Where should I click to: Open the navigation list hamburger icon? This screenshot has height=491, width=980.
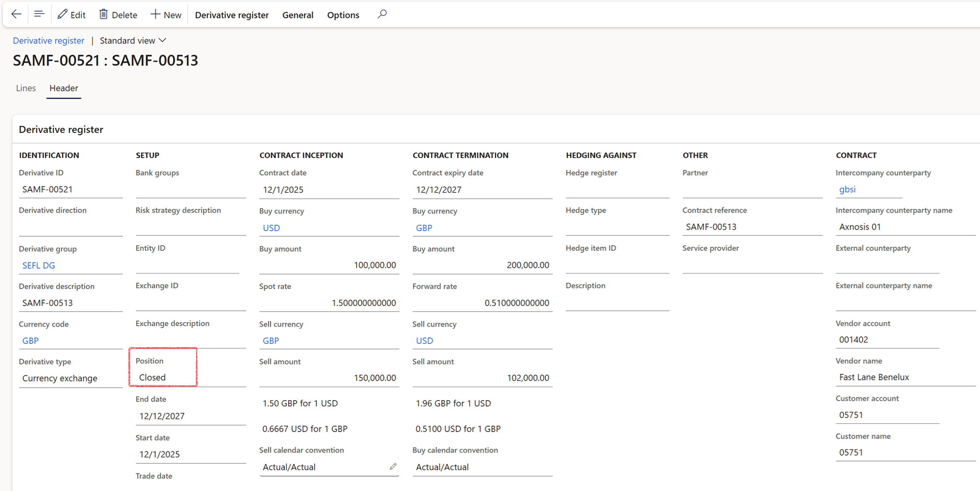(39, 14)
